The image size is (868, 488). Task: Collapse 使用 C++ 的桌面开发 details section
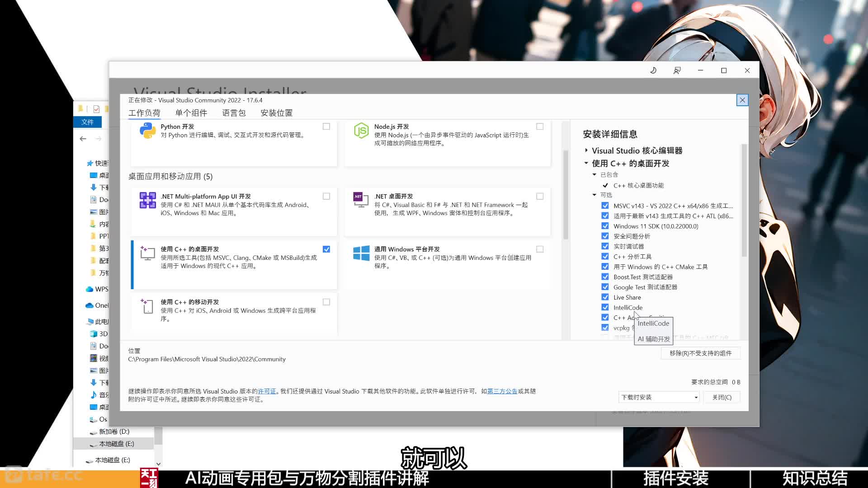[586, 163]
